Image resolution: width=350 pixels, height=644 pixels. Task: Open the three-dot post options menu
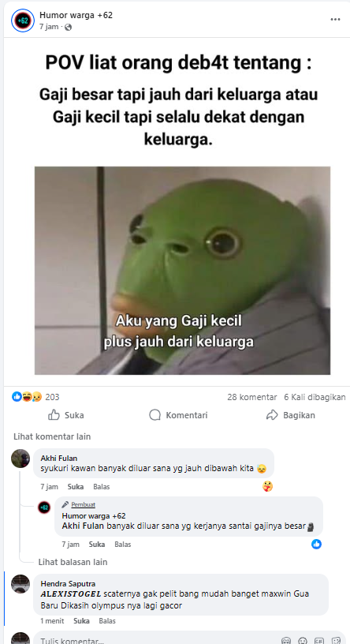pos(335,20)
